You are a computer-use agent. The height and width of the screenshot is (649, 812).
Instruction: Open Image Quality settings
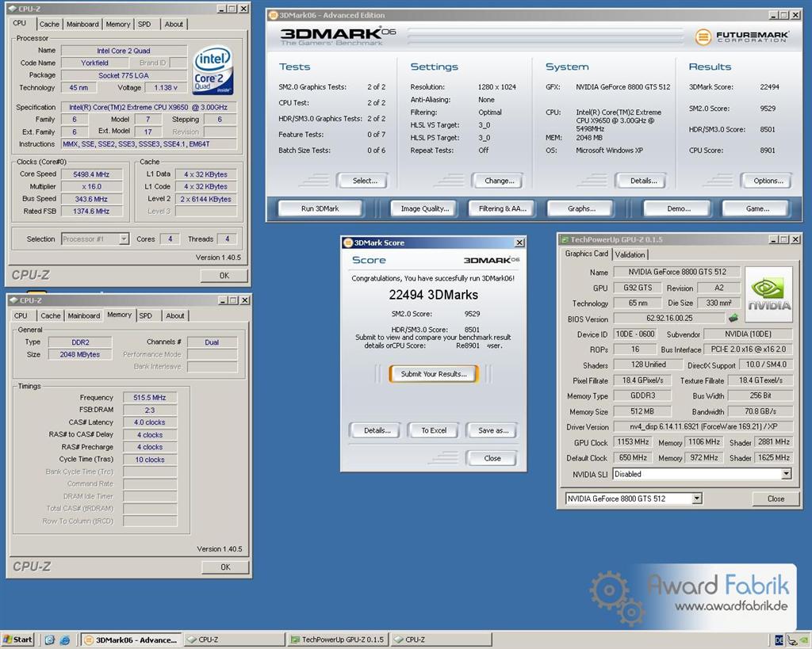(425, 208)
